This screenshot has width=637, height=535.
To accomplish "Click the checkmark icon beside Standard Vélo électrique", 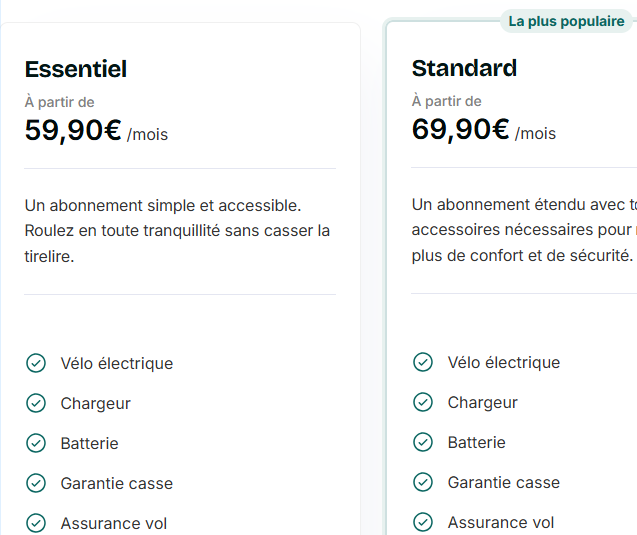I will 423,362.
